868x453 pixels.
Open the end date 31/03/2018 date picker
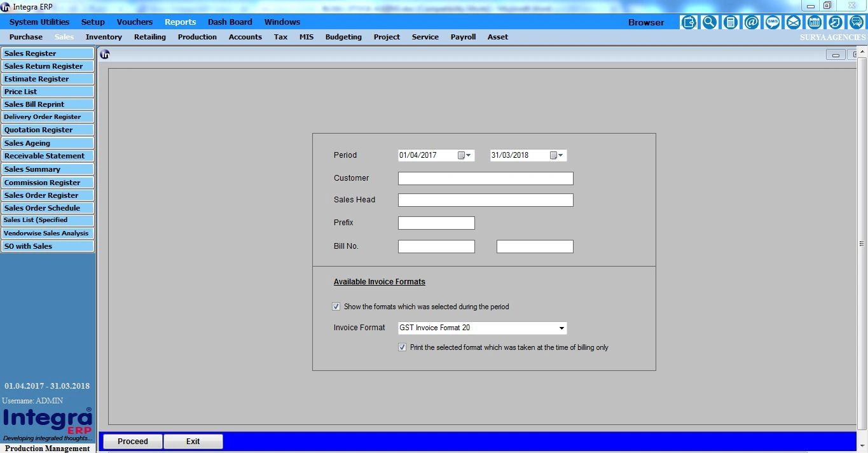(x=560, y=155)
